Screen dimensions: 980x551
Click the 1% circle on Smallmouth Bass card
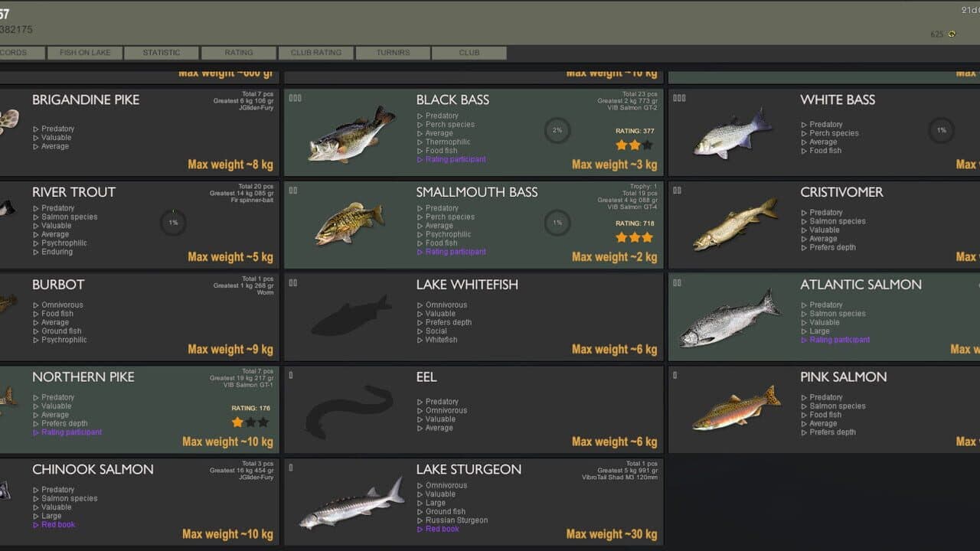tap(557, 223)
